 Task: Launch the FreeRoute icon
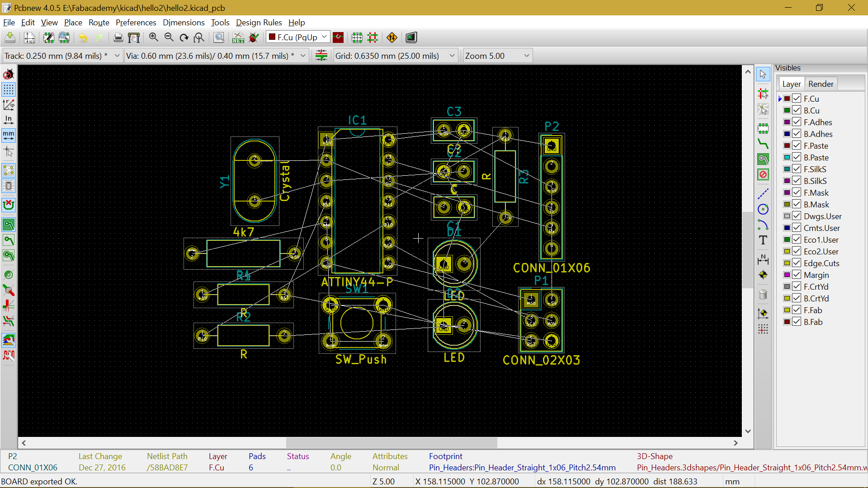point(392,38)
